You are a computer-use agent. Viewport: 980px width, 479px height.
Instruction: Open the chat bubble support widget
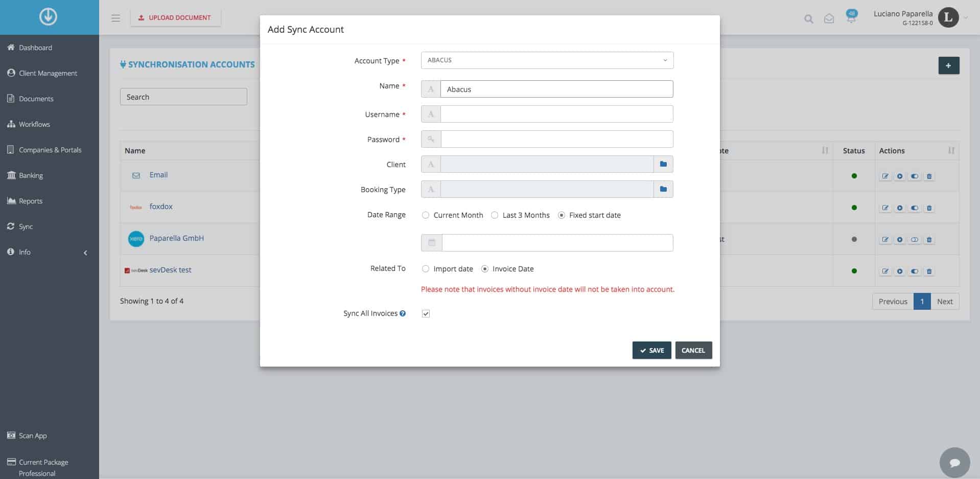954,463
